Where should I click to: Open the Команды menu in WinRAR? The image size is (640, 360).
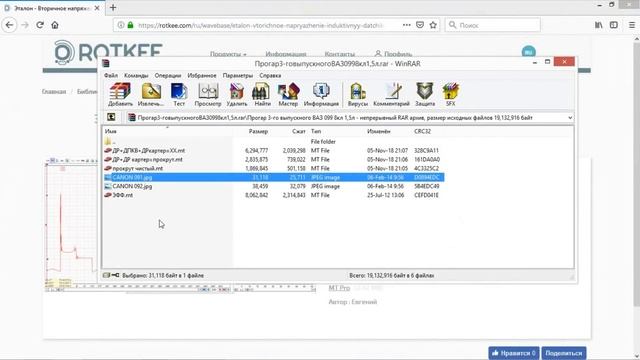(136, 76)
